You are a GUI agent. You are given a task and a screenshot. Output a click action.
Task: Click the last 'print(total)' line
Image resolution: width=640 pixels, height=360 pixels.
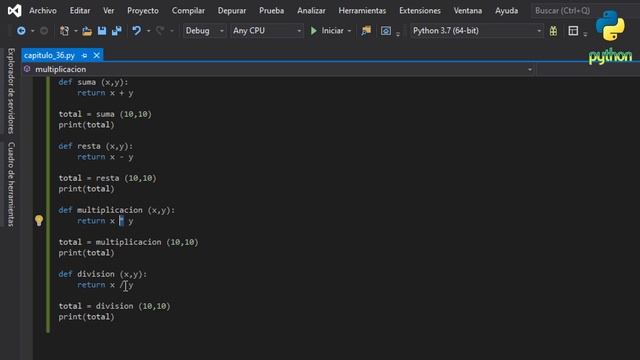tap(86, 317)
